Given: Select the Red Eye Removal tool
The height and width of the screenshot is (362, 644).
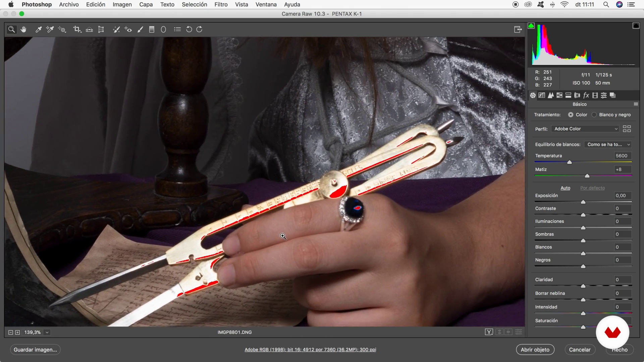Looking at the screenshot, I should click(128, 29).
